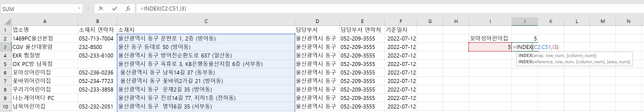644x112 pixels.
Task: Select cell 남목어린이집
Action: pos(45,106)
